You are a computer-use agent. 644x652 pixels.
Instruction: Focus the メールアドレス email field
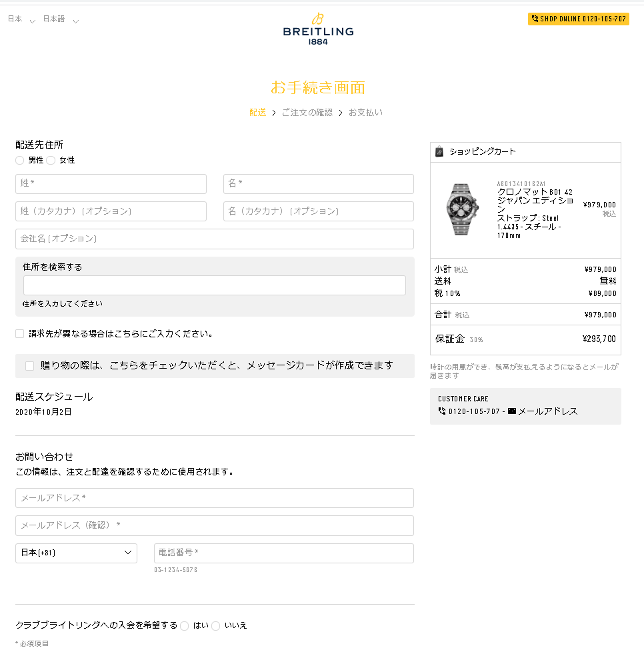click(215, 498)
